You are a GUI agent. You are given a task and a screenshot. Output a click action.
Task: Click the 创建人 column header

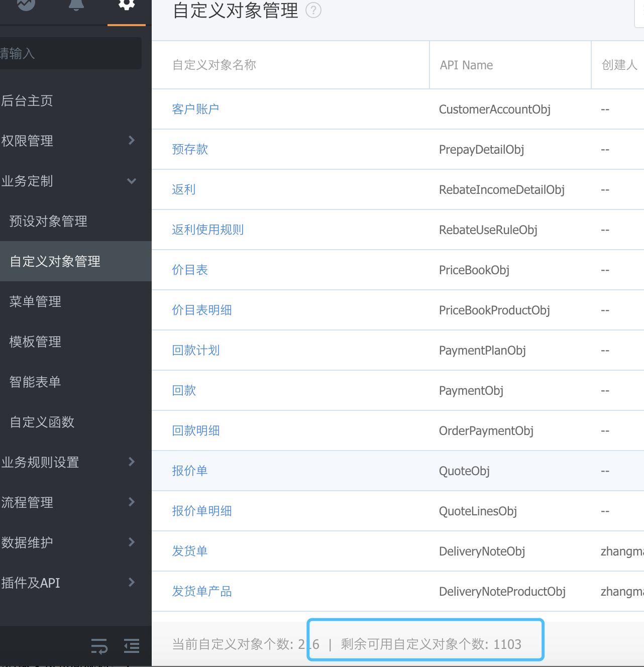(x=619, y=65)
